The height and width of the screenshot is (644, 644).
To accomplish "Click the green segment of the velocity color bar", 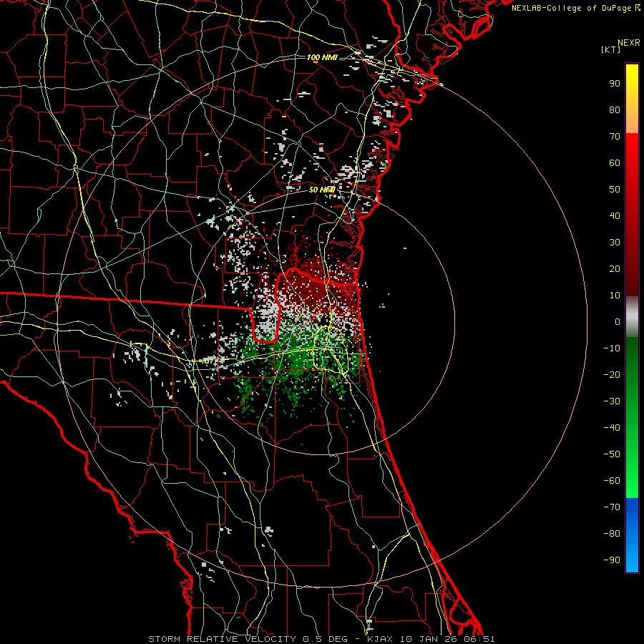I will point(632,418).
